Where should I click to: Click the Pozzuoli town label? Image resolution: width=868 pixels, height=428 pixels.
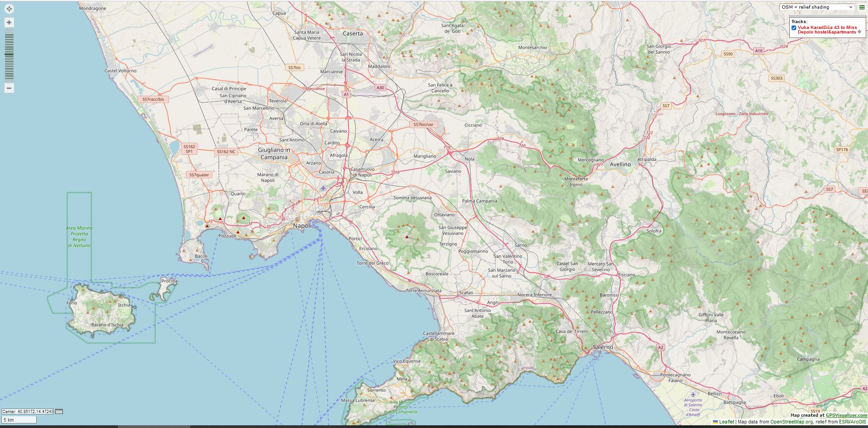pyautogui.click(x=227, y=236)
